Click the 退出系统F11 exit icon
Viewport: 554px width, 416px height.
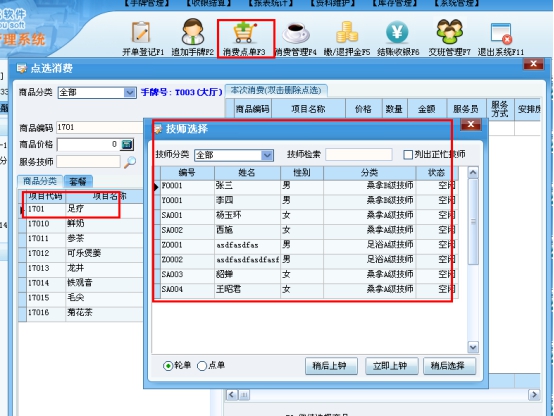[x=501, y=33]
